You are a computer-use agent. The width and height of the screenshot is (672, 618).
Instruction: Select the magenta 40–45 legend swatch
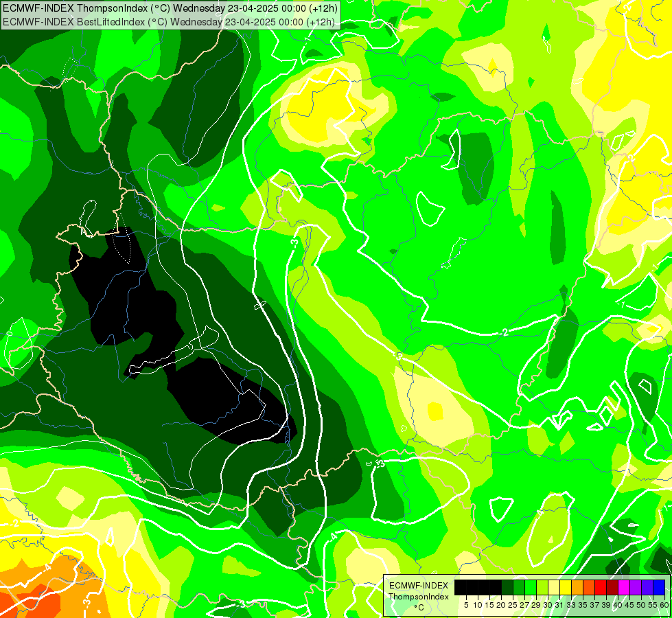coord(624,587)
